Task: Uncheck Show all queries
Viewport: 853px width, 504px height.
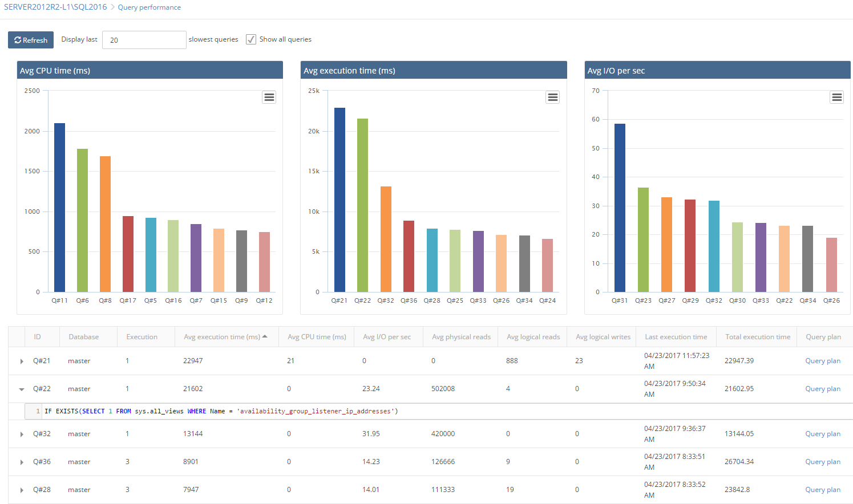Action: [x=251, y=39]
